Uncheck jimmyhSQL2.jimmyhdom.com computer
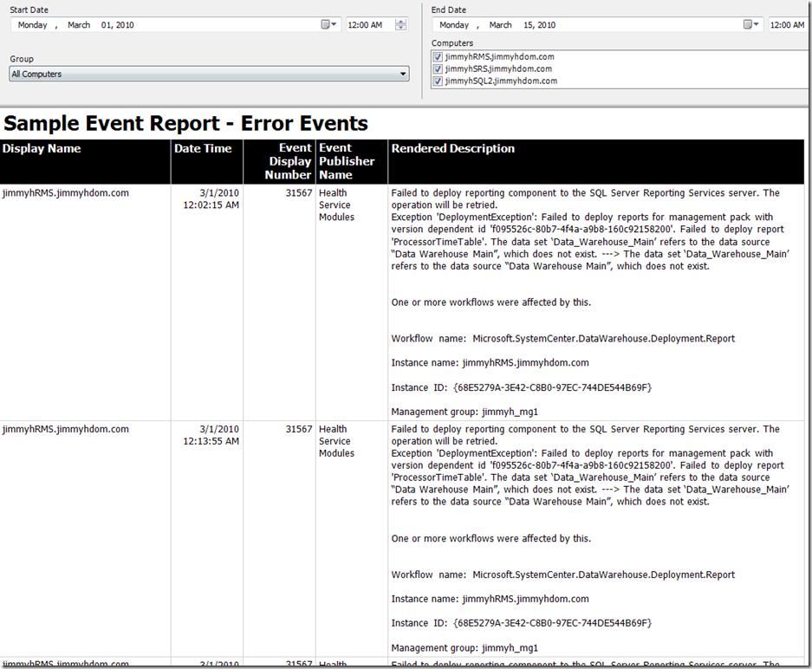This screenshot has width=812, height=669. (x=438, y=81)
